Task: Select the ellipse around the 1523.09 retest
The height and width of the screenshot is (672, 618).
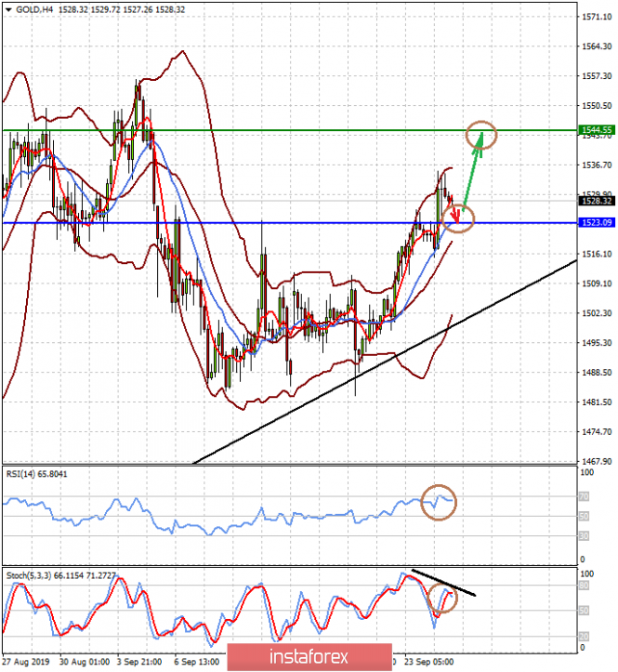Action: pos(458,218)
